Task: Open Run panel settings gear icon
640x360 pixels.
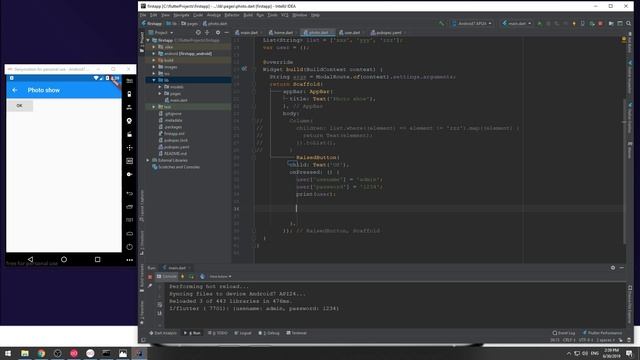Action: 613,268
